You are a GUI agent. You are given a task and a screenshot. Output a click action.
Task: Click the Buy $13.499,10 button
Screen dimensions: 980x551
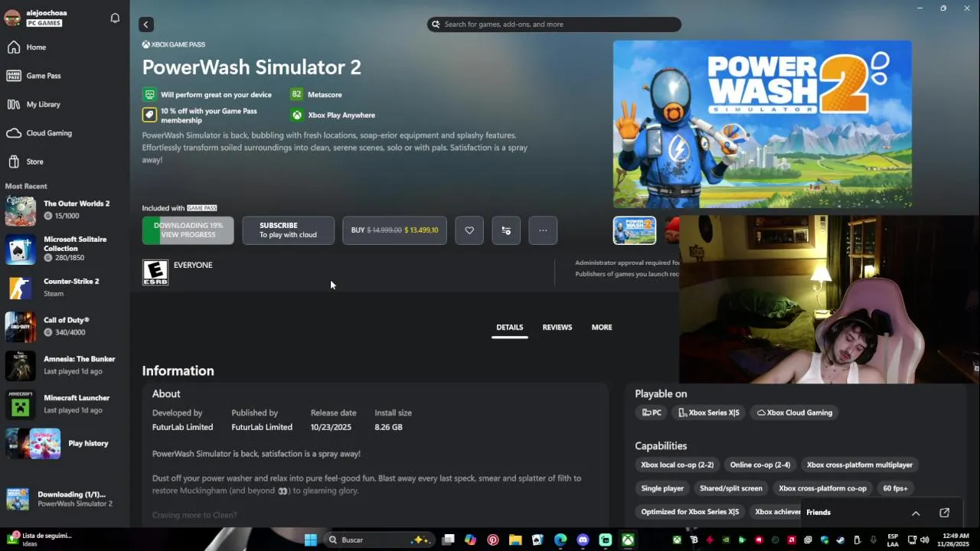tap(394, 230)
